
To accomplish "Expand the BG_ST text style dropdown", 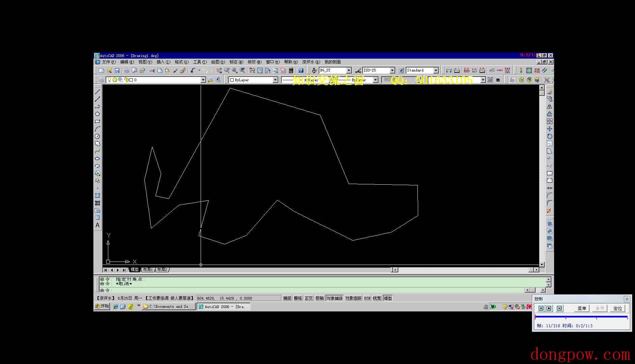I will click(x=349, y=70).
